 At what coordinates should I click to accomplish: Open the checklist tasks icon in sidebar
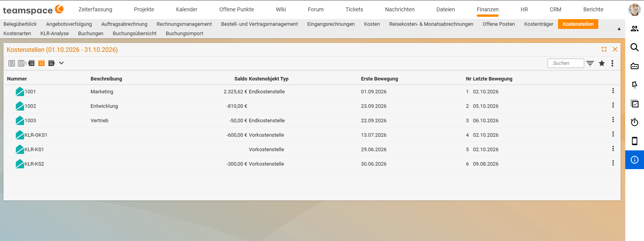click(x=635, y=104)
